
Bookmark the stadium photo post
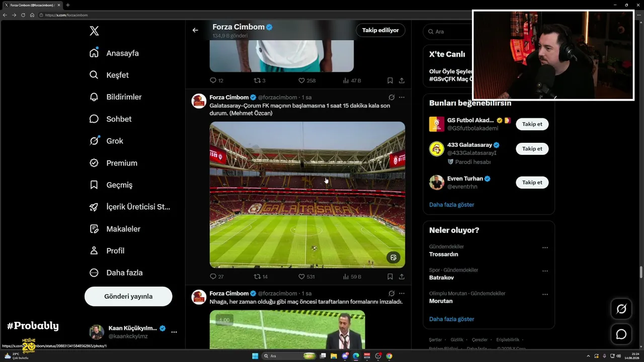[x=390, y=277]
